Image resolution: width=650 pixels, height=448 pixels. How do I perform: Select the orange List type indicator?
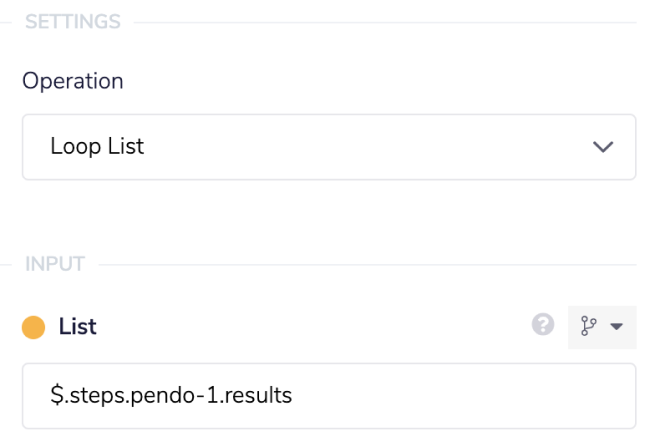point(34,327)
